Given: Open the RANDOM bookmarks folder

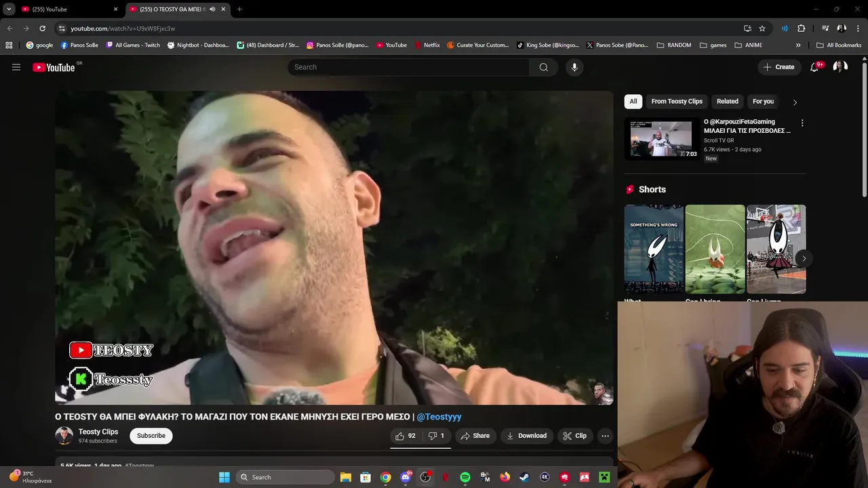Looking at the screenshot, I should (x=674, y=45).
